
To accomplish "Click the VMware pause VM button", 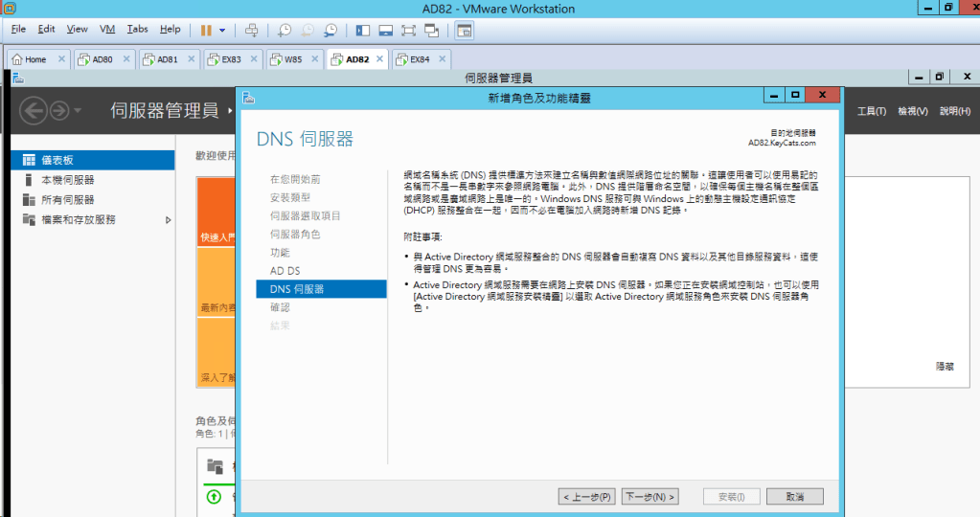I will click(x=206, y=30).
